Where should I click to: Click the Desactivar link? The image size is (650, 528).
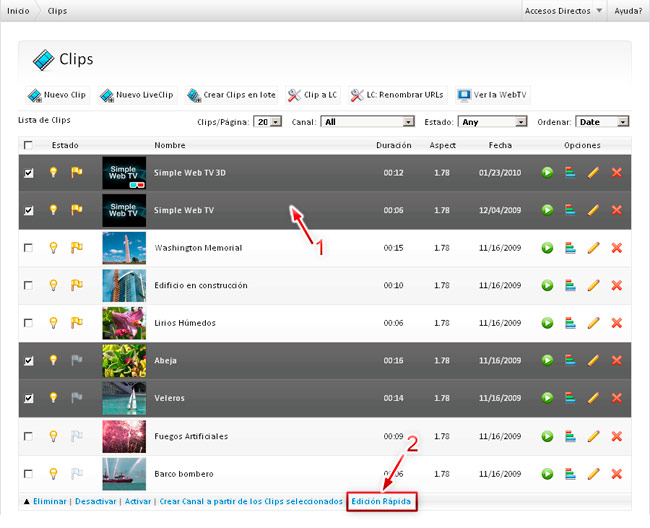click(x=96, y=501)
